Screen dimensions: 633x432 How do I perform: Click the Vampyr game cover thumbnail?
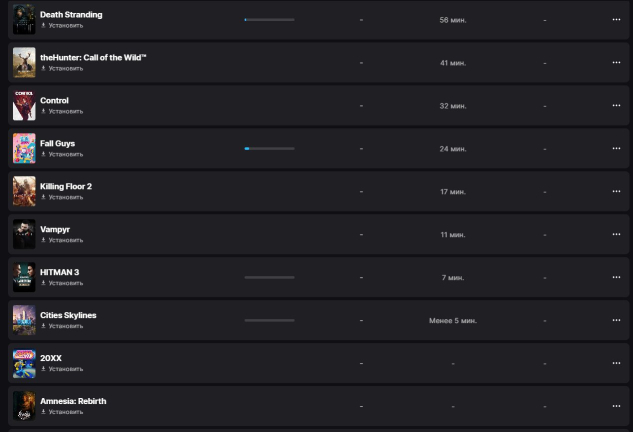coord(24,234)
